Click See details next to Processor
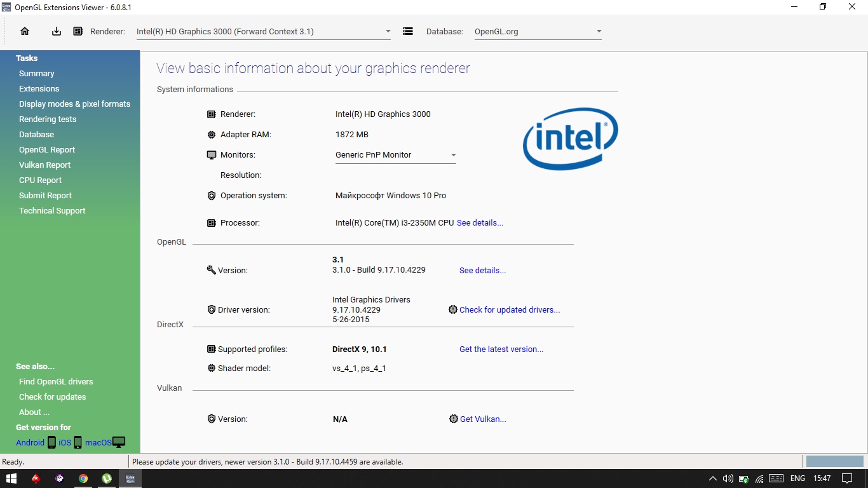This screenshot has height=488, width=868. (480, 223)
